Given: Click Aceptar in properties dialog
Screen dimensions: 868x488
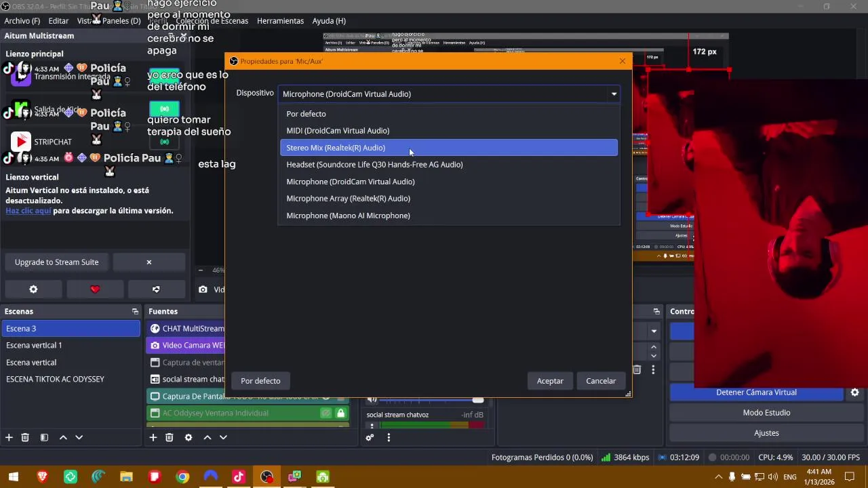Looking at the screenshot, I should coord(550,381).
